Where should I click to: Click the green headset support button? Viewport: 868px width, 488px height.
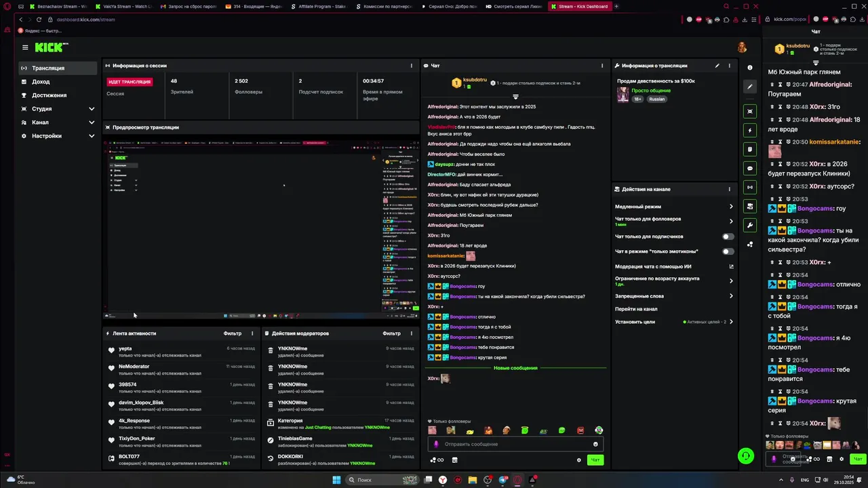pyautogui.click(x=746, y=456)
